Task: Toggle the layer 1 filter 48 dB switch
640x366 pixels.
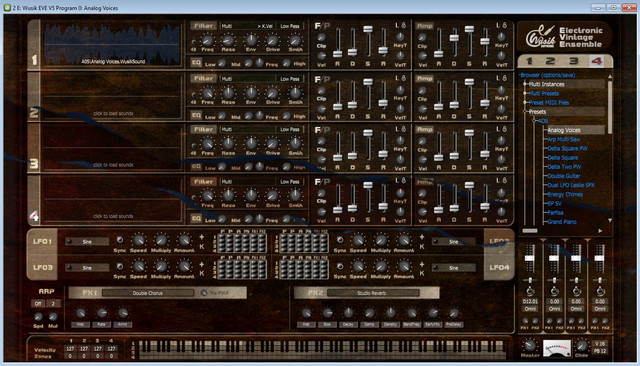Action: (193, 42)
